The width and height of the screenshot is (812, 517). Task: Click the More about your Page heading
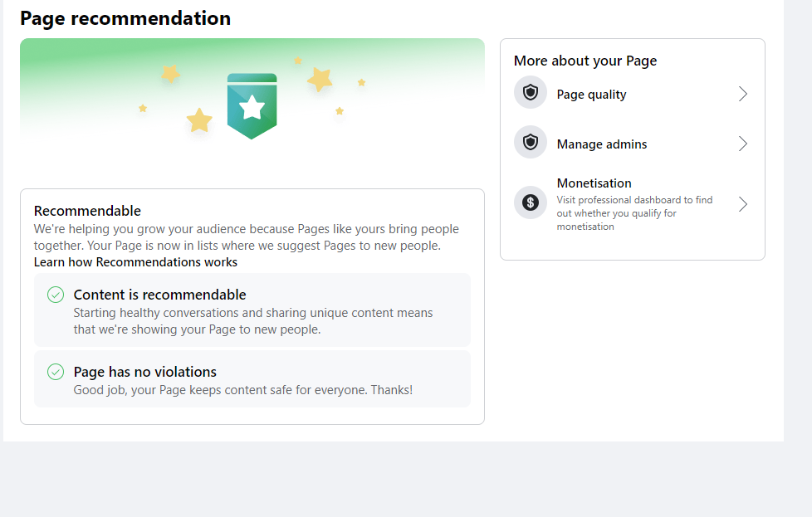[585, 61]
